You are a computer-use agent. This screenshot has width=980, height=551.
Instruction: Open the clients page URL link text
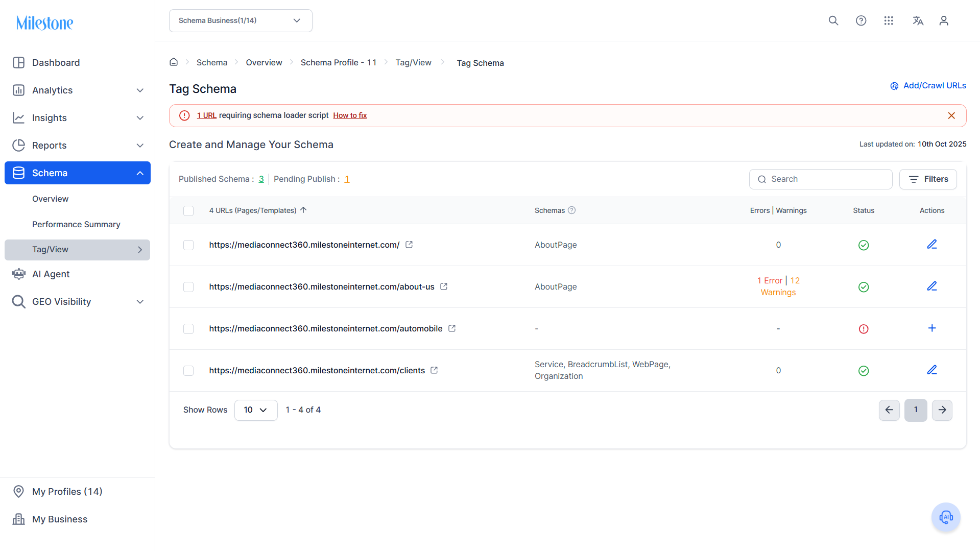[x=317, y=370]
